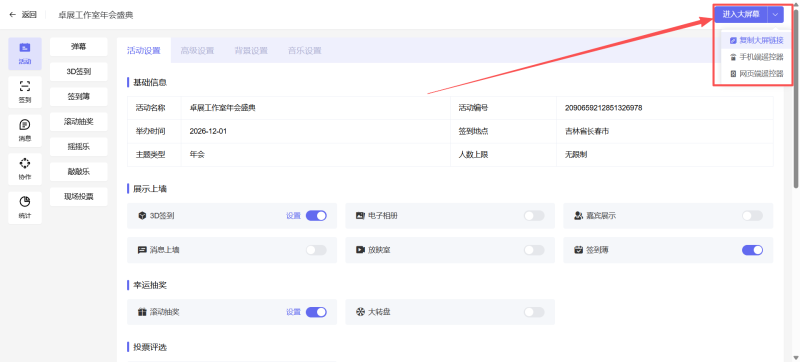
Task: Click the calendar icon of the 签到簿 row
Action: point(578,250)
